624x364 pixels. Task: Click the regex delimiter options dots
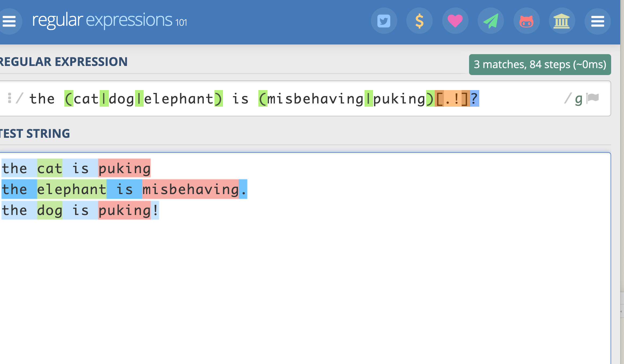[10, 98]
